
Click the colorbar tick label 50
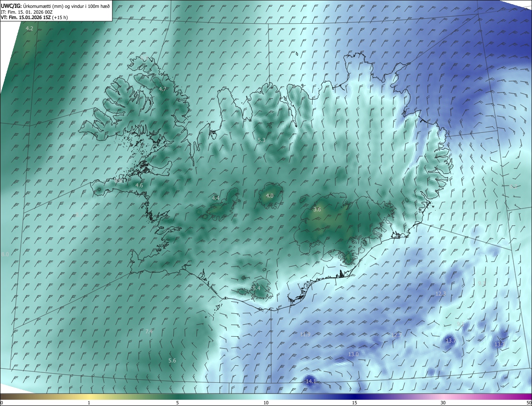(529, 403)
